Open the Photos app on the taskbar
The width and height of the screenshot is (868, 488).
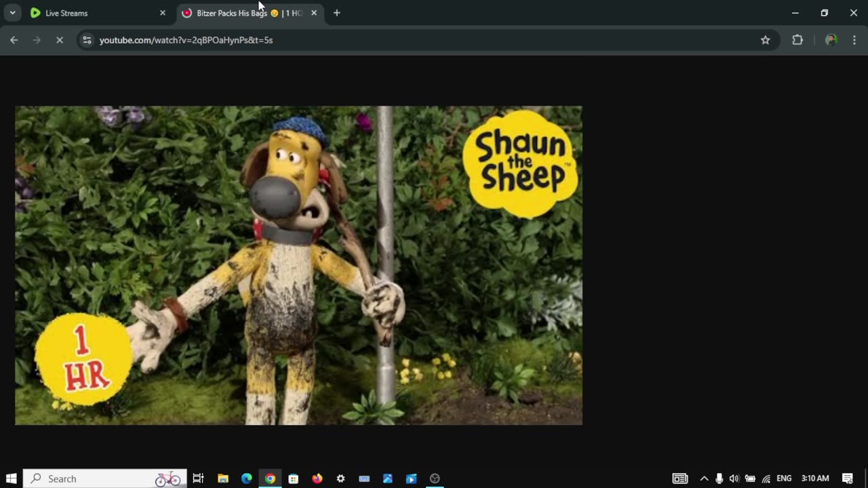[388, 479]
